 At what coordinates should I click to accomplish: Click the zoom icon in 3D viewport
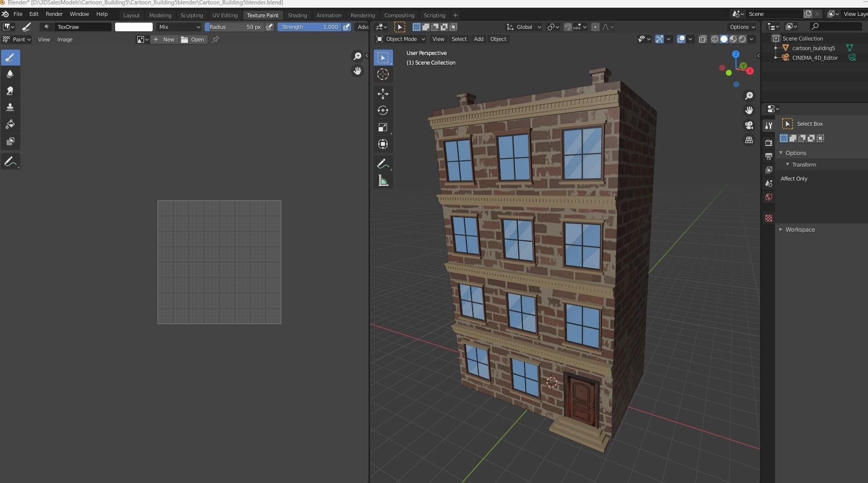749,96
